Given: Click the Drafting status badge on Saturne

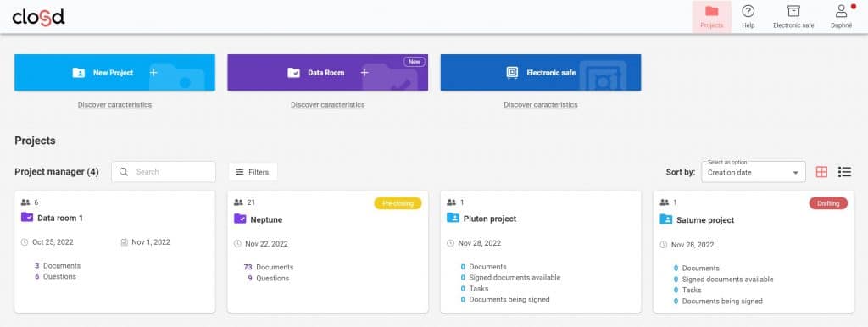Looking at the screenshot, I should (828, 203).
